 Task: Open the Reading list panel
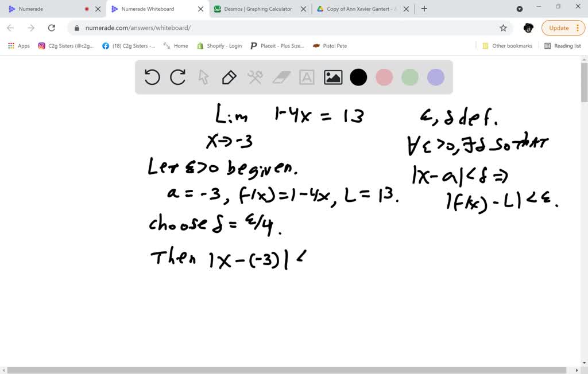[x=566, y=45]
